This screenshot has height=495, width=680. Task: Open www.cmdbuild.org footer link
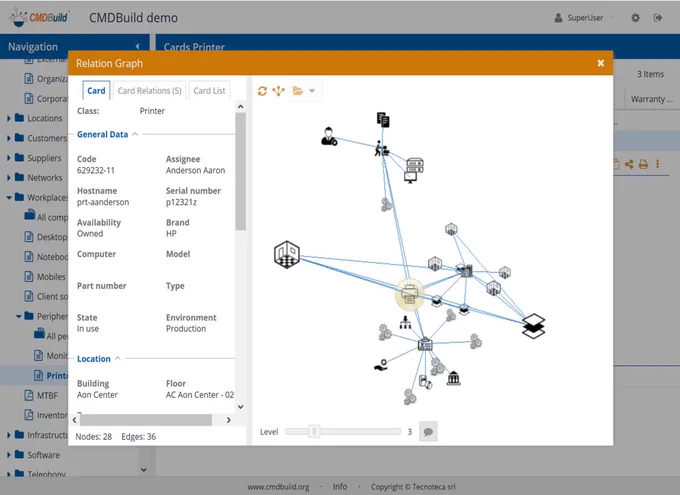tap(278, 487)
